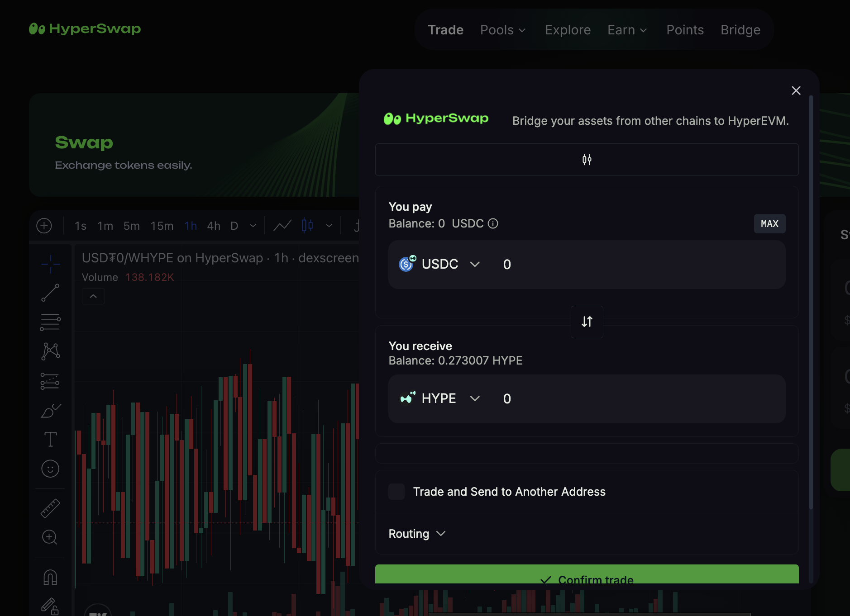Toggle the magnet snapping mode

pos(50,577)
